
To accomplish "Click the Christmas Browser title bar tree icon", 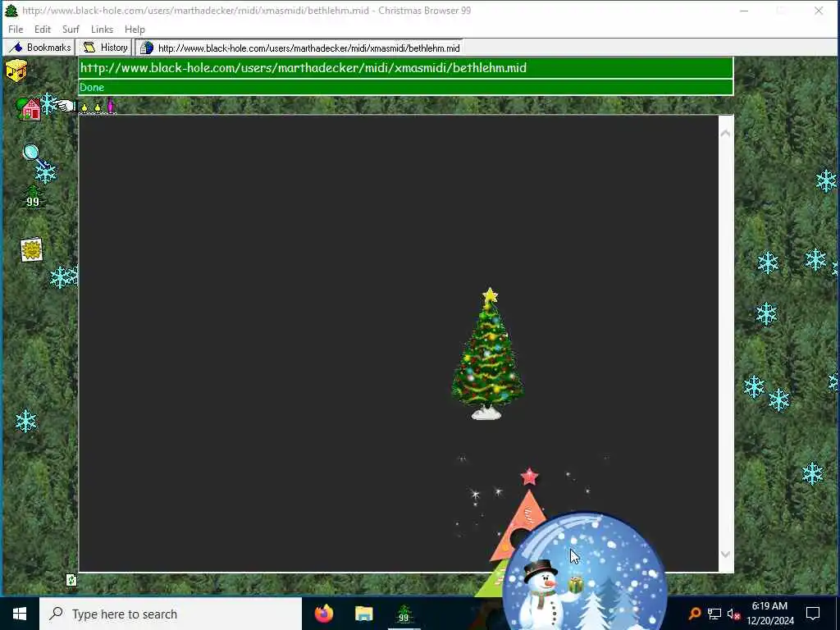I will click(x=11, y=10).
